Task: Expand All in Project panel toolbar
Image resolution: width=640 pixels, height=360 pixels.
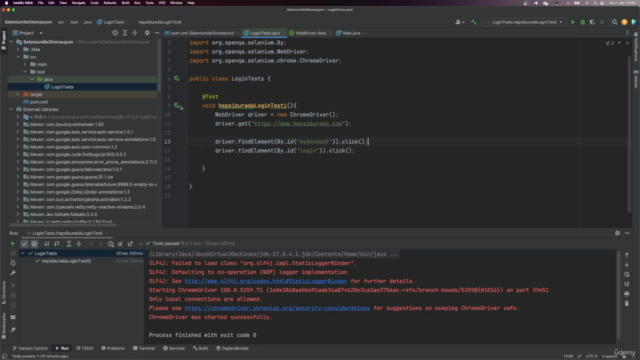Action: 125,33
